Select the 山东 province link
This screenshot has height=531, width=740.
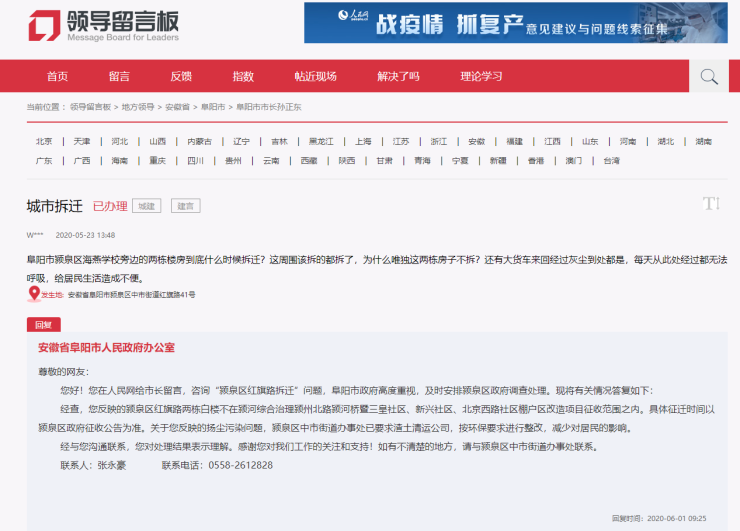coord(590,141)
